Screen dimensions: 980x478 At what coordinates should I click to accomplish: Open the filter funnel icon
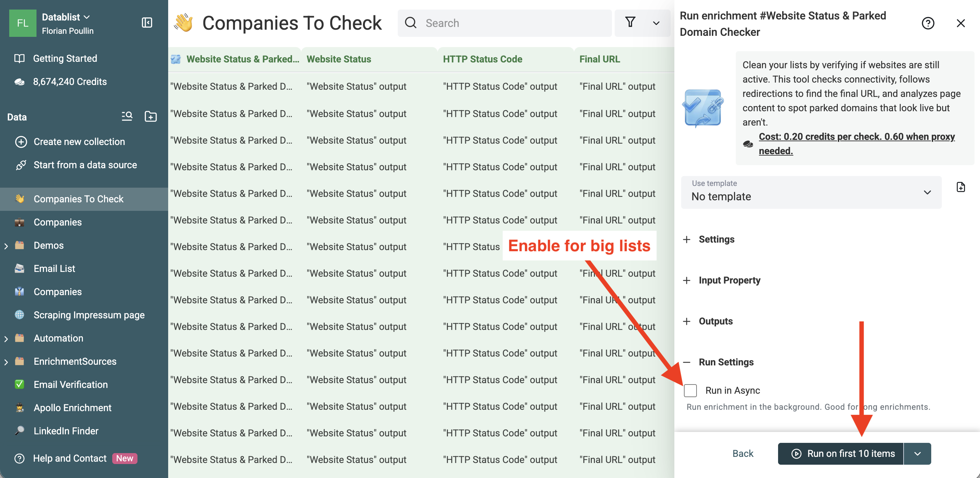(630, 23)
